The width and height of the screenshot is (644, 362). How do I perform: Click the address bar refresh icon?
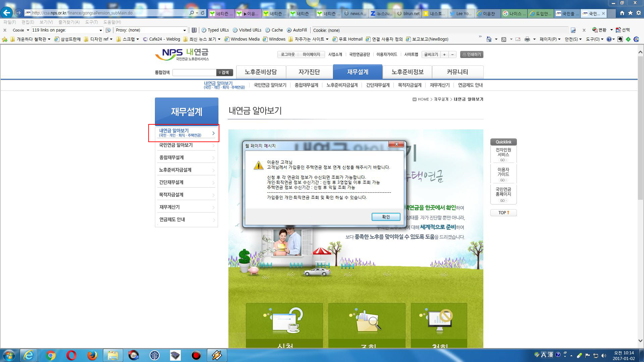pos(202,13)
